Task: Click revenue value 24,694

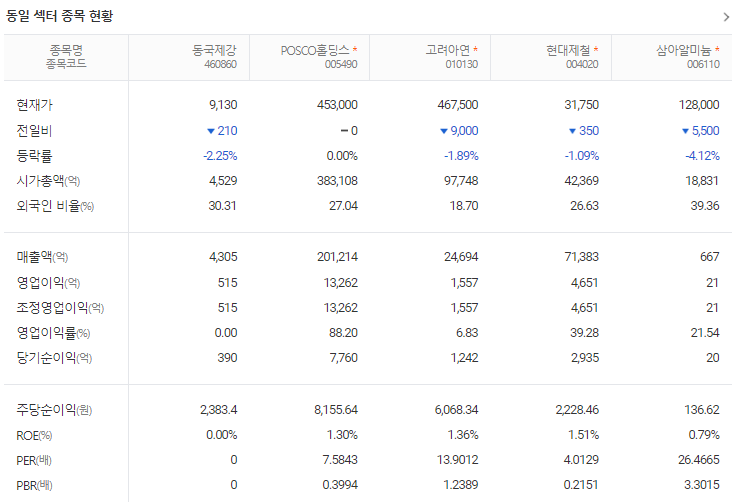Action: (x=461, y=257)
